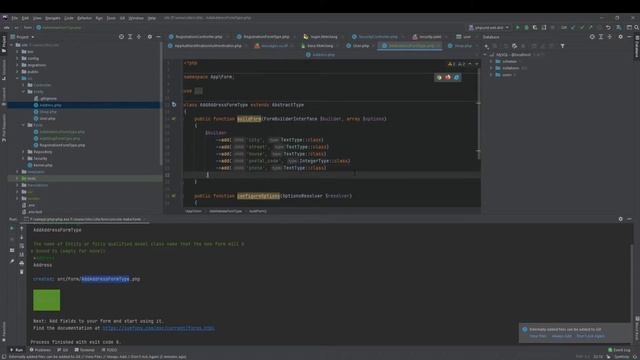Open Database panel gear settings

click(620, 37)
